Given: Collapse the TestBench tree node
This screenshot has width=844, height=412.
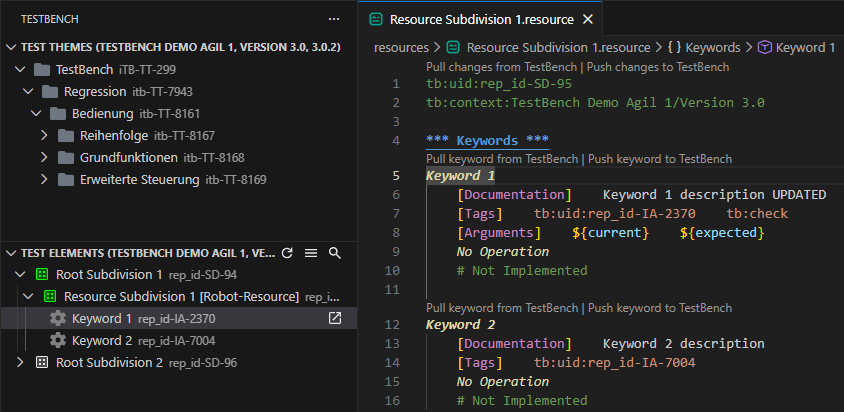Looking at the screenshot, I should point(20,69).
